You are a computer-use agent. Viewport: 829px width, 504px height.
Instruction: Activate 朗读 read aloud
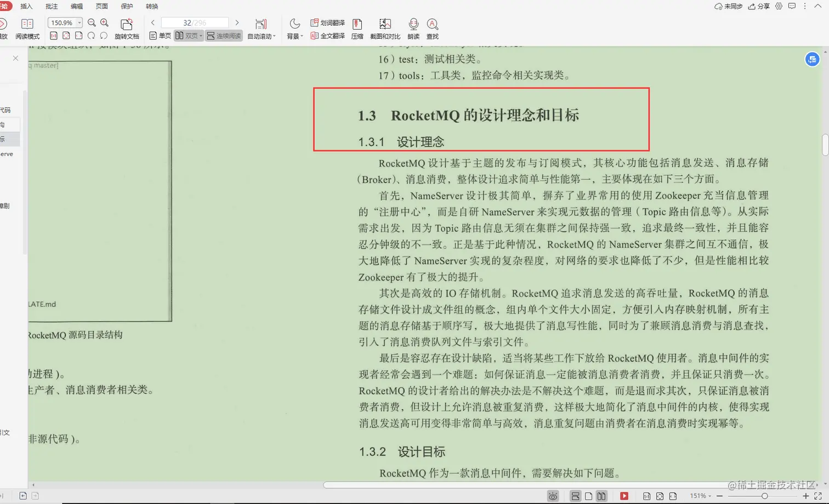tap(413, 28)
